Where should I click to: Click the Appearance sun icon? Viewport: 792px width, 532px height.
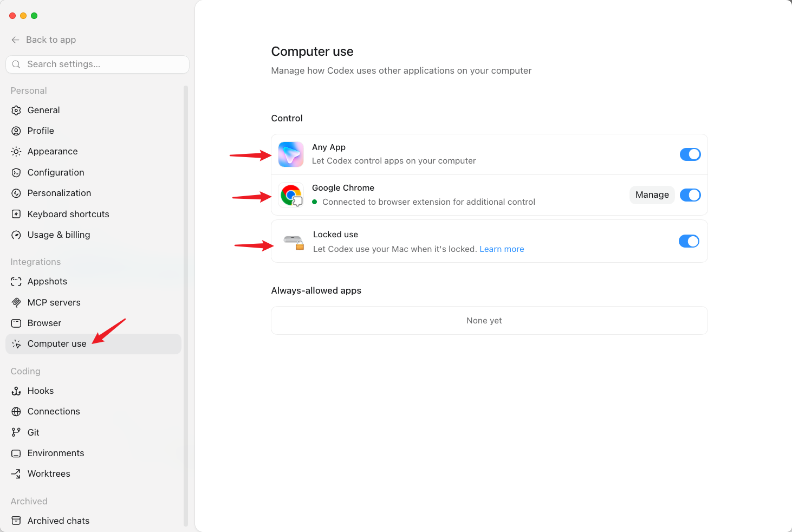point(16,152)
